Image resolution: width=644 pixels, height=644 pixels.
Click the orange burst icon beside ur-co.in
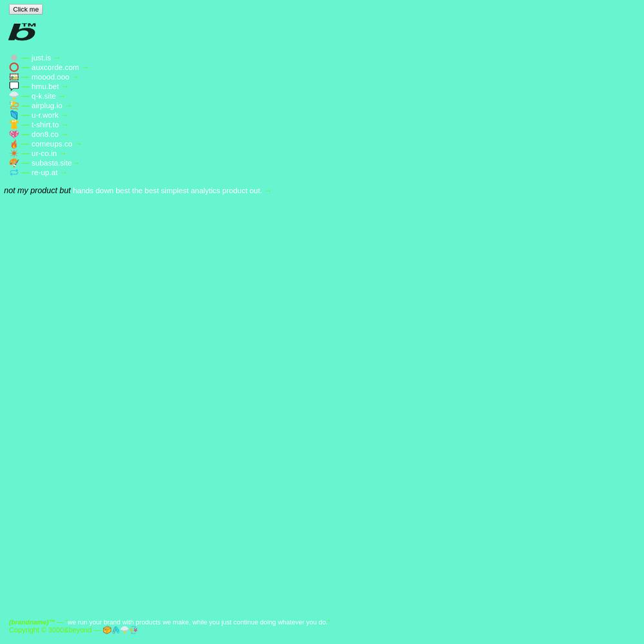click(14, 153)
